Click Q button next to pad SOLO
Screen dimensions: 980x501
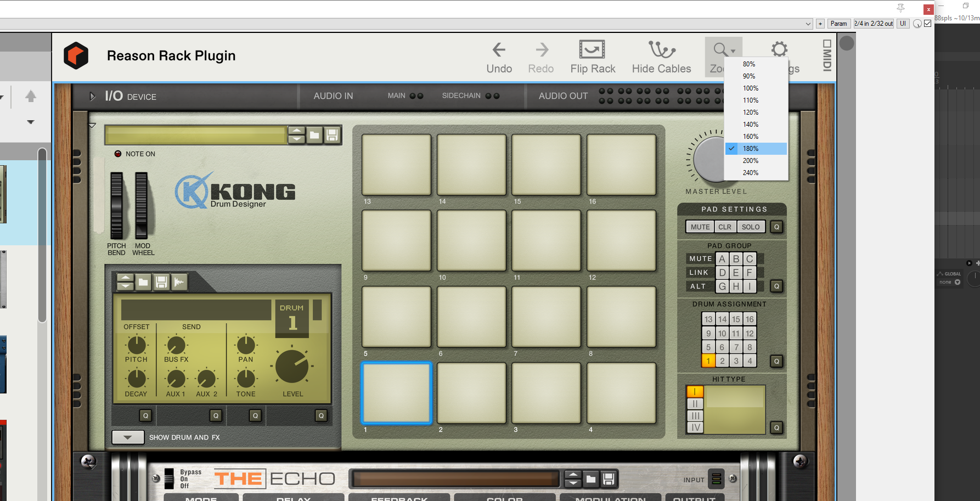(776, 227)
